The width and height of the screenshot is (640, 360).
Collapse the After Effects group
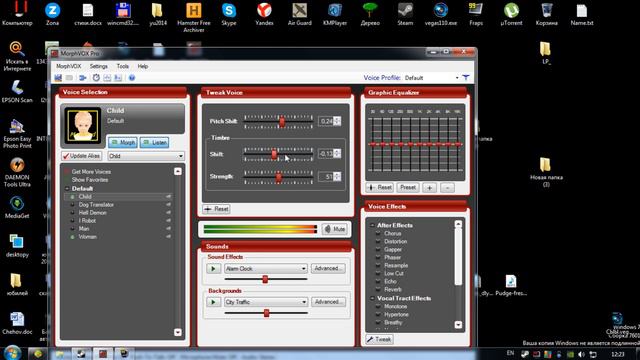tap(372, 225)
